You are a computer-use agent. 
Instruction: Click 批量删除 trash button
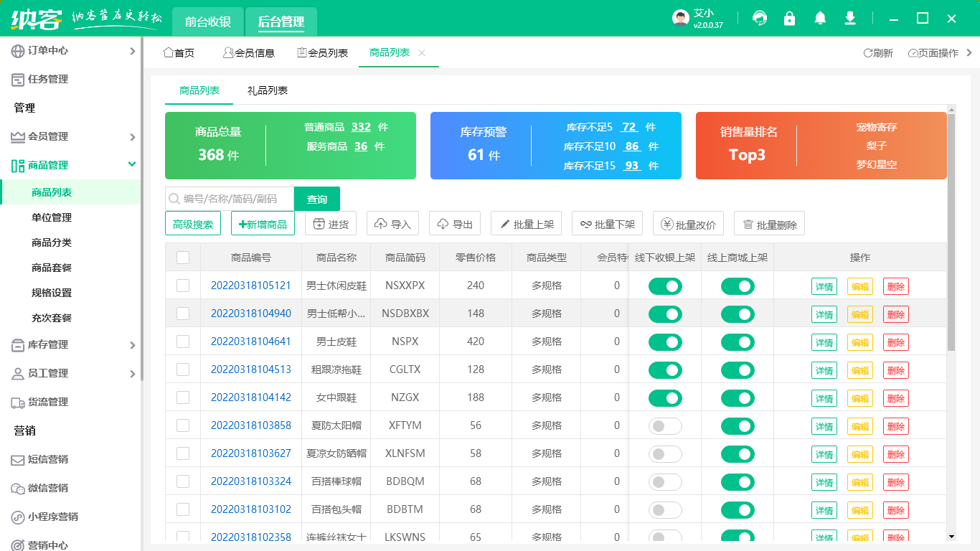pyautogui.click(x=769, y=224)
